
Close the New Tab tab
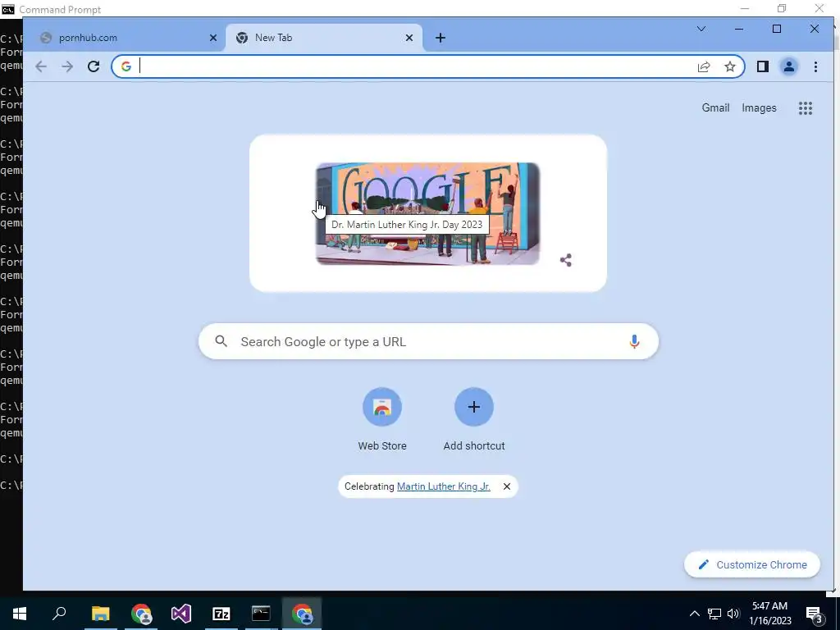409,38
